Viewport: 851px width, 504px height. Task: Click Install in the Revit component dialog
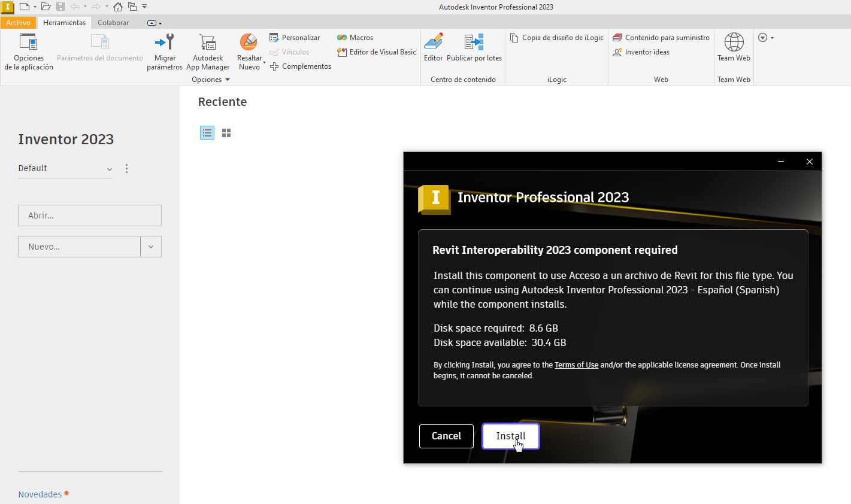tap(511, 436)
